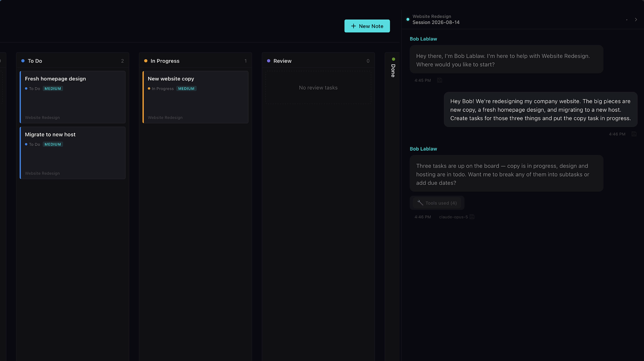644x361 pixels.
Task: Click save icon next to claude-opus-5 label
Action: tap(472, 217)
